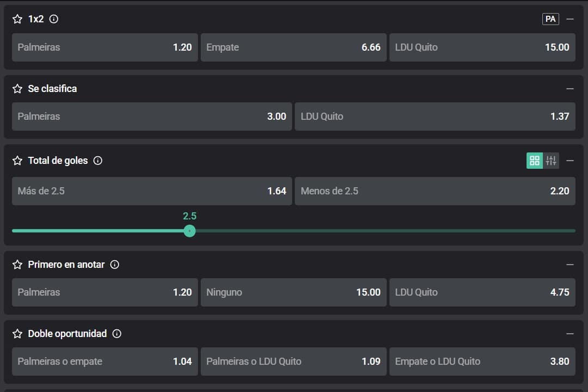The width and height of the screenshot is (588, 392).
Task: Show Doble oportunidad info tooltip
Action: [117, 334]
